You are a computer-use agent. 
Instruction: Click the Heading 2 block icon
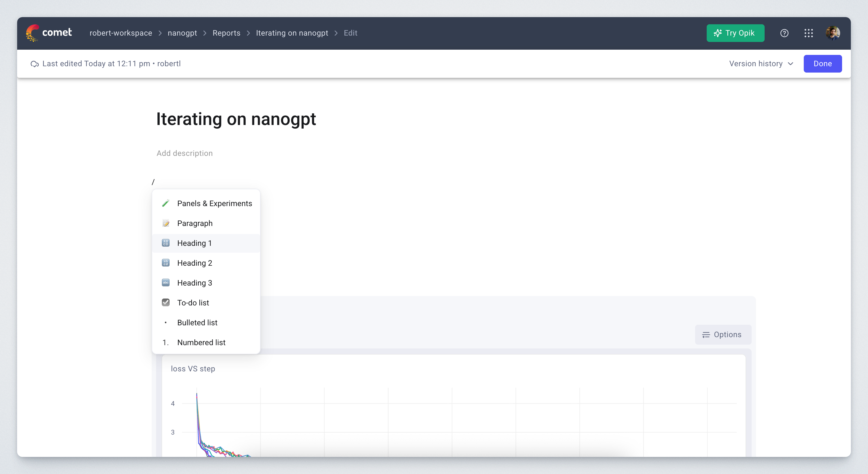point(165,263)
